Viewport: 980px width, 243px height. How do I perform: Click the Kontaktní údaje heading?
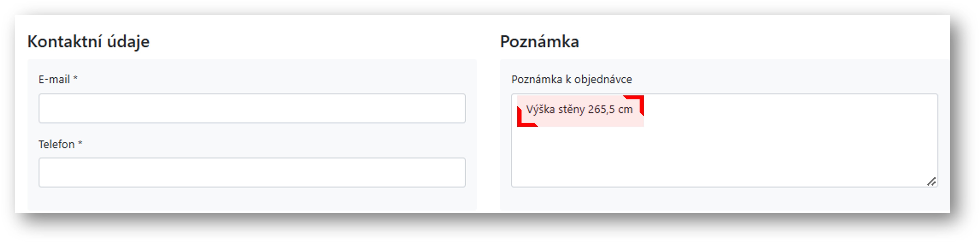88,41
